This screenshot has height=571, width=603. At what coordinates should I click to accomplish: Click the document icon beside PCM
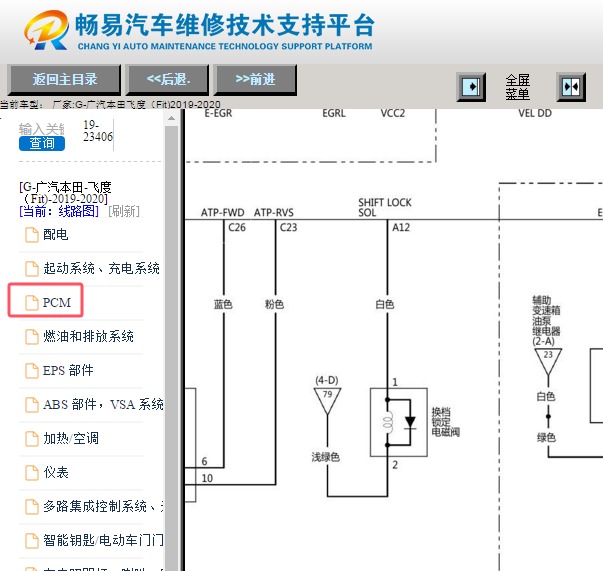(x=32, y=303)
